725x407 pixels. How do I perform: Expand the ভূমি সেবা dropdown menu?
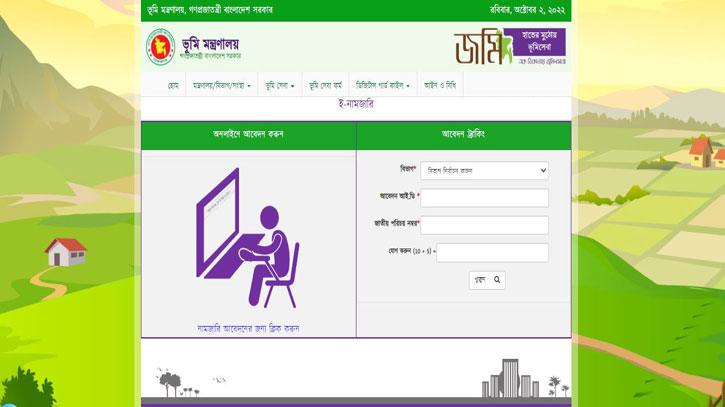(280, 85)
